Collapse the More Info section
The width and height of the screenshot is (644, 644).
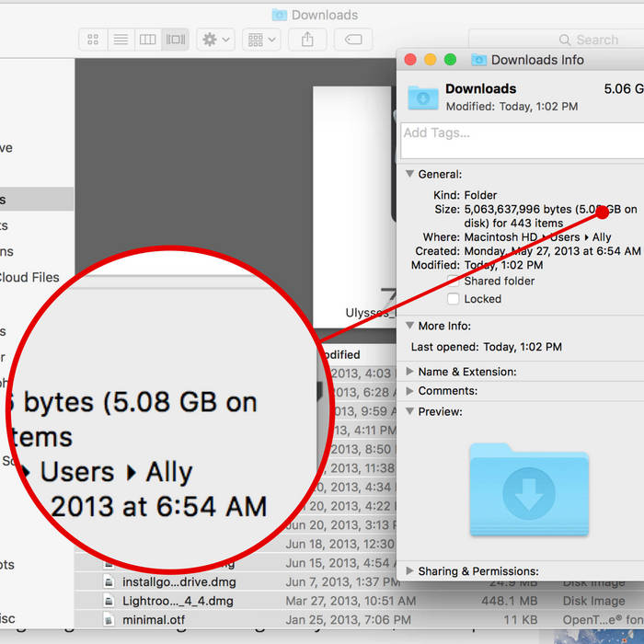409,326
